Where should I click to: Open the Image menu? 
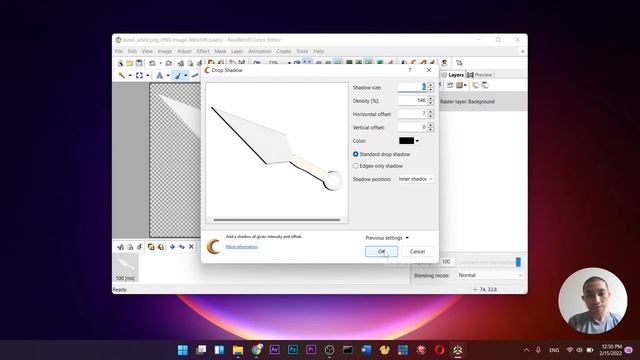click(x=165, y=51)
